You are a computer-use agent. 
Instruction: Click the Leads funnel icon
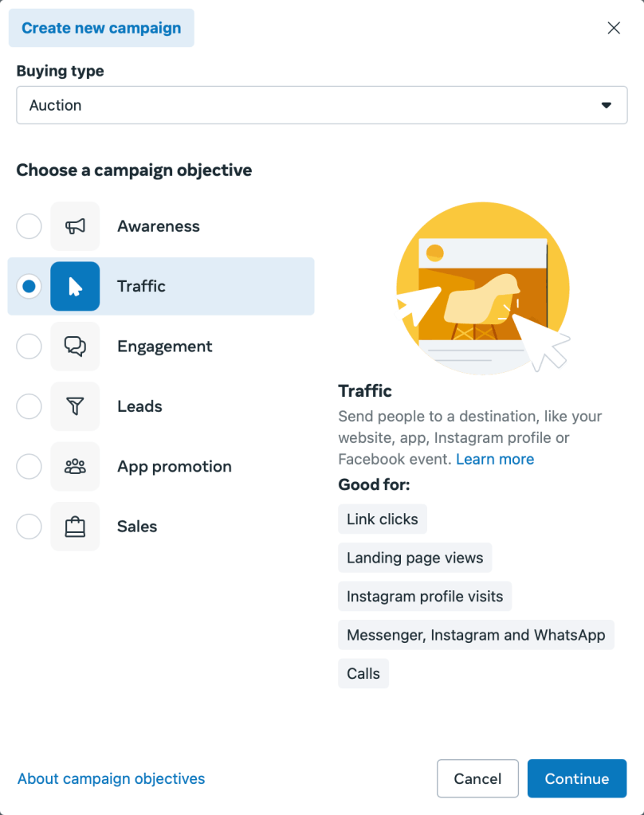(75, 406)
